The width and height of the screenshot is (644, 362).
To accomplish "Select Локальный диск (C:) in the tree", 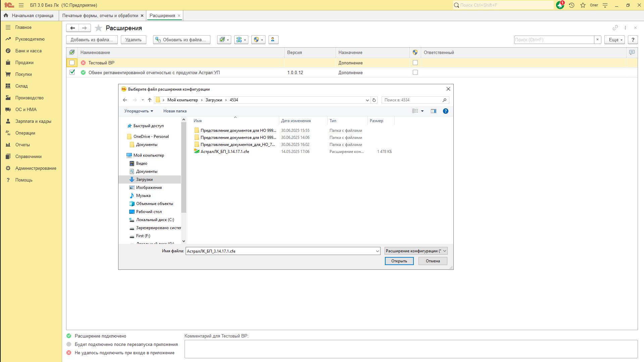I will 155,220.
